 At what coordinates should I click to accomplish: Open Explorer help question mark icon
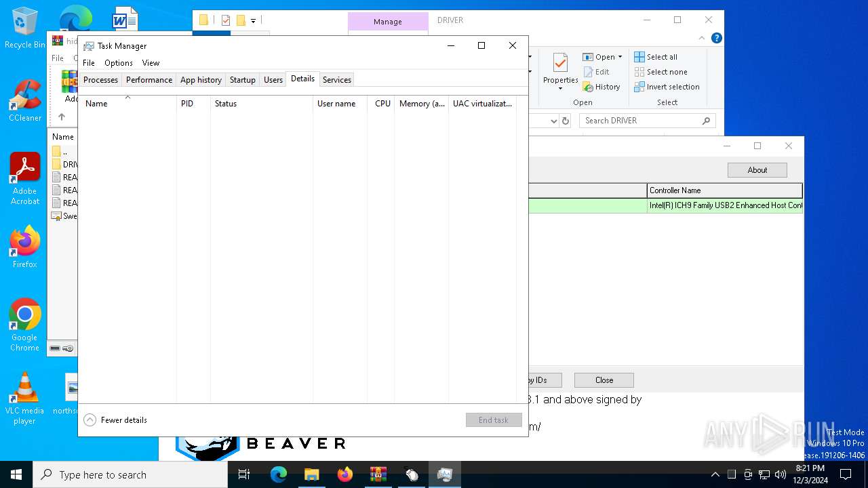click(716, 39)
